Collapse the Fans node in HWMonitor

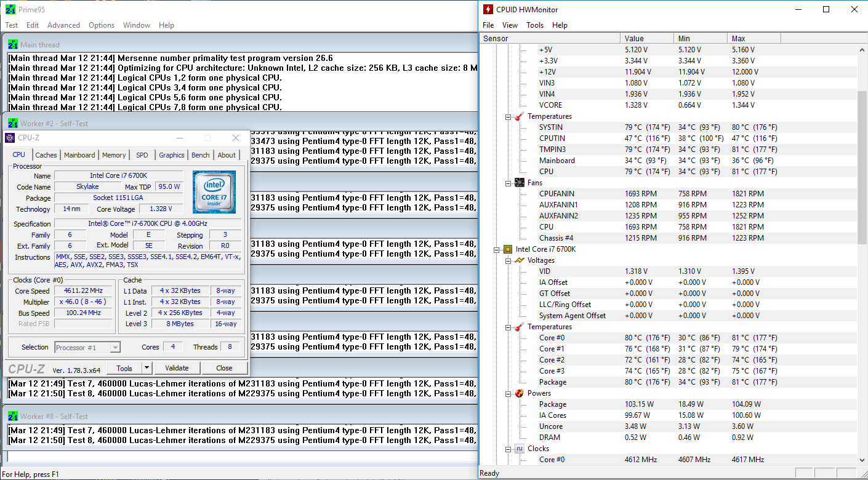pyautogui.click(x=508, y=183)
